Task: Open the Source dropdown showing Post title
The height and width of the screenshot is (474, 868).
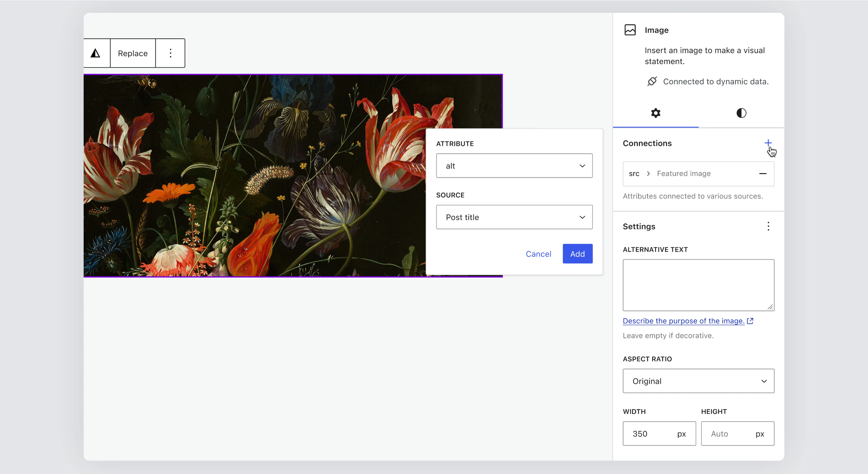Action: pos(514,217)
